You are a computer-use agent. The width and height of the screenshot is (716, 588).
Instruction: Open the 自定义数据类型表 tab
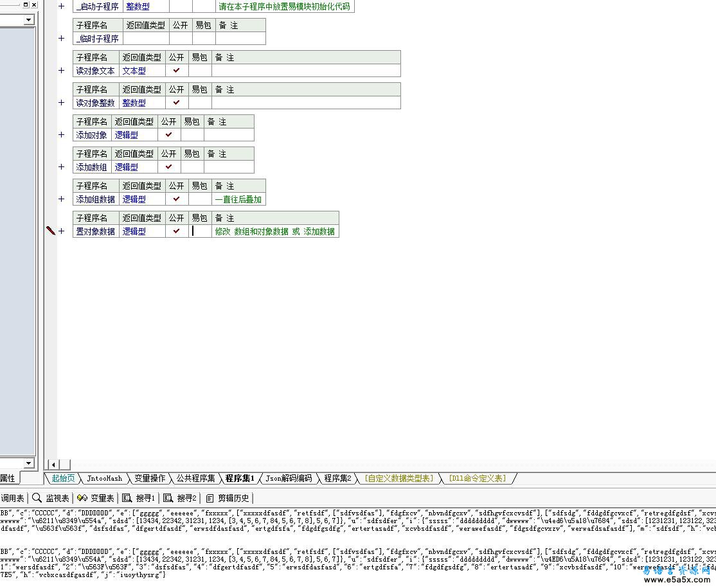pos(399,478)
